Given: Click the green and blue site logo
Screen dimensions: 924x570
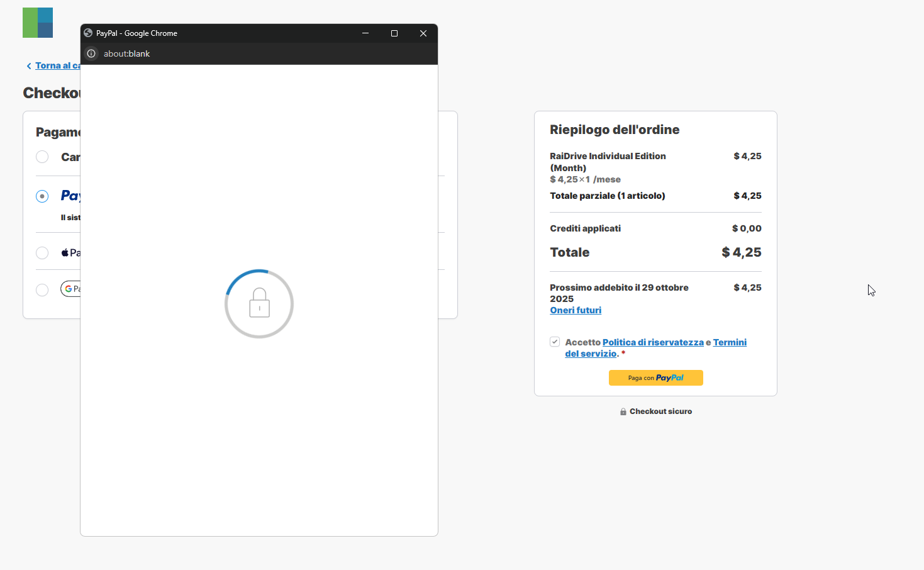Looking at the screenshot, I should pyautogui.click(x=38, y=23).
